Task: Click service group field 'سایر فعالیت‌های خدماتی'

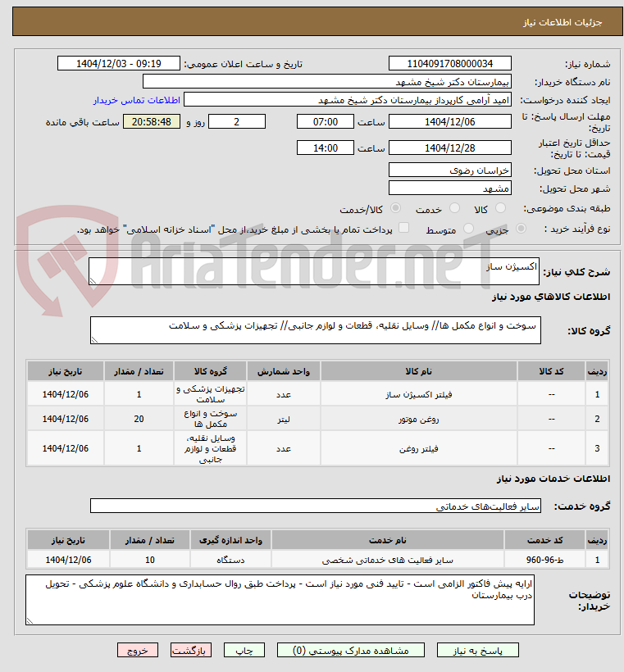Action: point(316,506)
